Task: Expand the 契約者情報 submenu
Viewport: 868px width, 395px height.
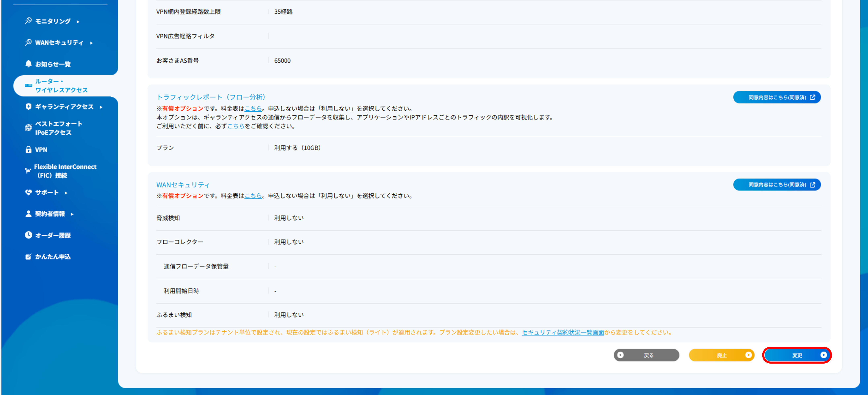Action: [72, 214]
